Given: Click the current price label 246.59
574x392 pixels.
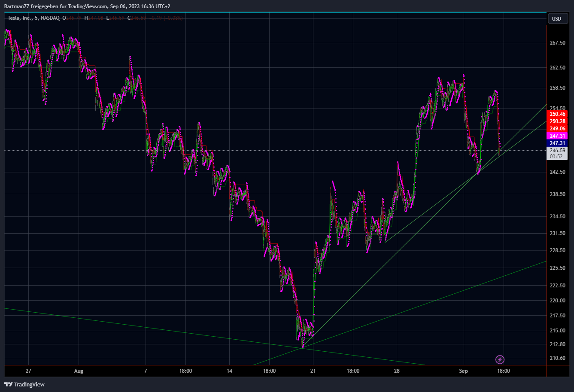Looking at the screenshot, I should tap(557, 151).
